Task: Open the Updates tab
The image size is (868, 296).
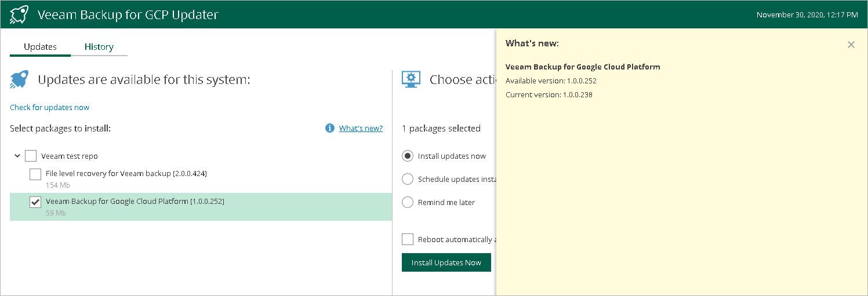Action: tap(40, 47)
